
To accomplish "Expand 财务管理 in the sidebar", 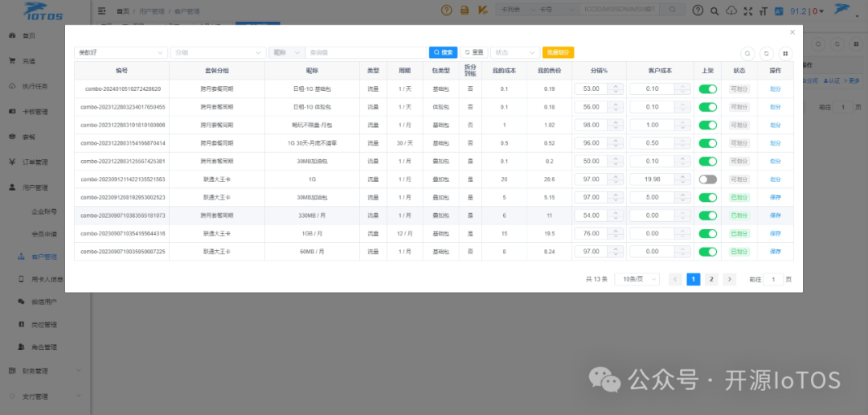I will (x=45, y=371).
